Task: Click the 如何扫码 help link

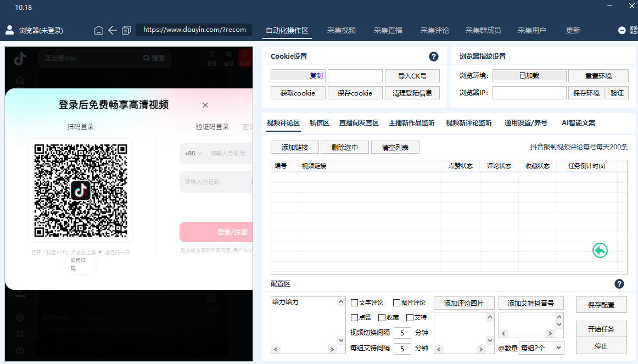Action: pos(80,265)
